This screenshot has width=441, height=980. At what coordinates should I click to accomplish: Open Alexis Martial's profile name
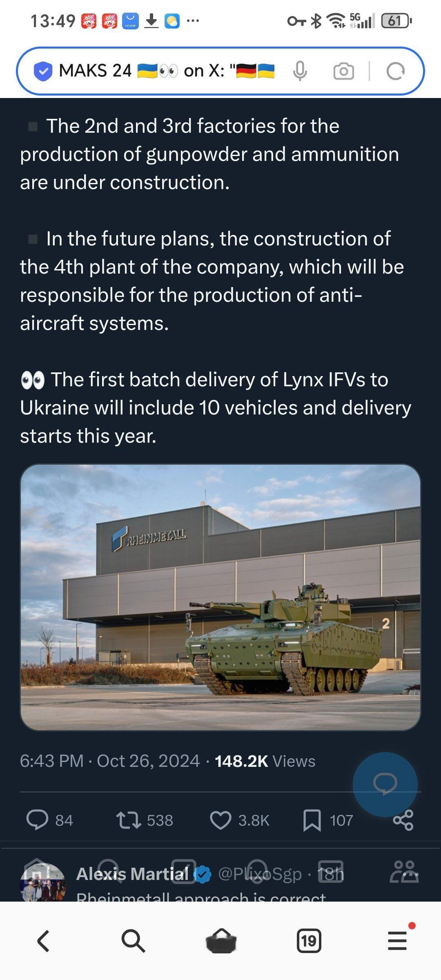click(132, 874)
